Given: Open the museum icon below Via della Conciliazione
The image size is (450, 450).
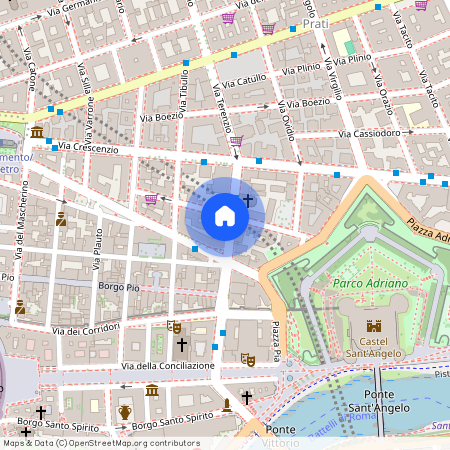Looking at the screenshot, I should 152,390.
